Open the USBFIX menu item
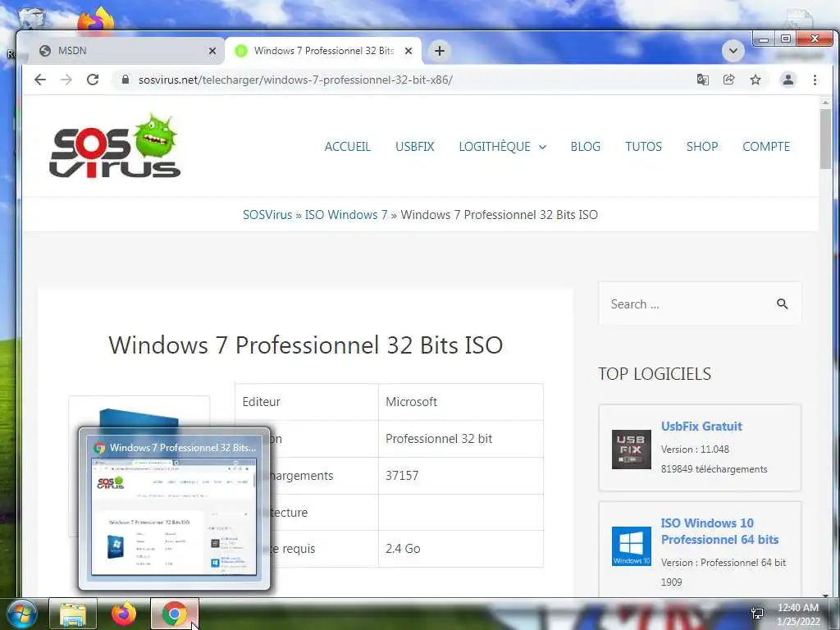This screenshot has width=840, height=630. 414,146
